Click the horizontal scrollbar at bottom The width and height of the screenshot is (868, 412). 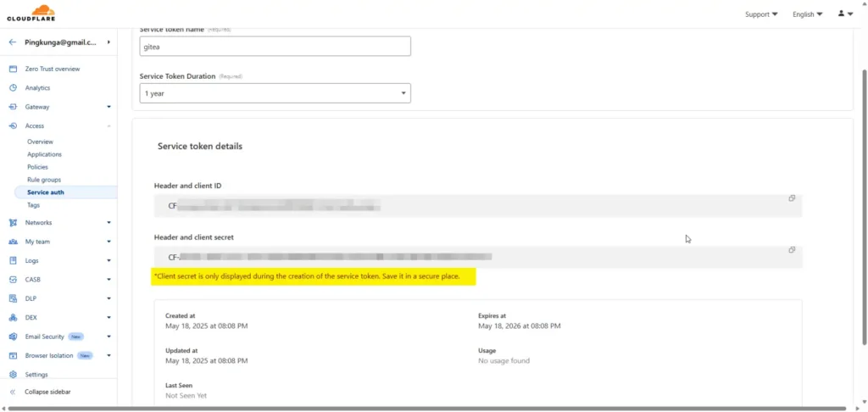tap(426, 409)
